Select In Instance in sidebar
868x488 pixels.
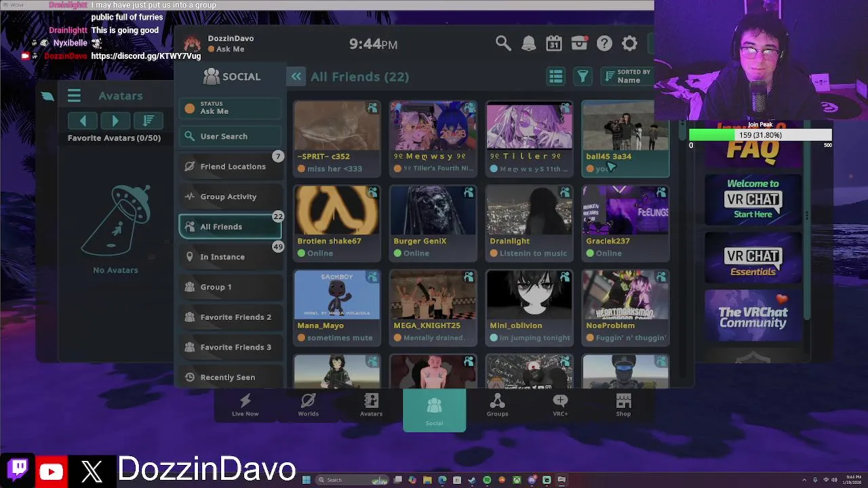pyautogui.click(x=231, y=257)
